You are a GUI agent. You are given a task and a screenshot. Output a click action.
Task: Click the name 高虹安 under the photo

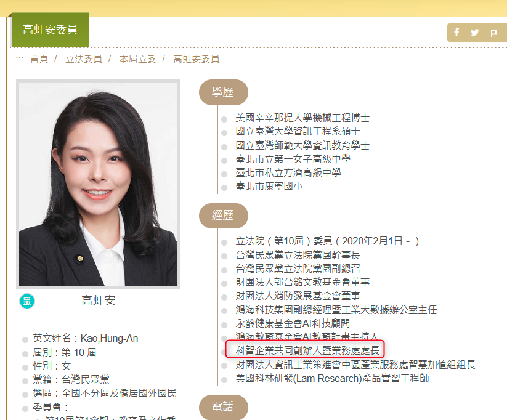click(x=99, y=301)
